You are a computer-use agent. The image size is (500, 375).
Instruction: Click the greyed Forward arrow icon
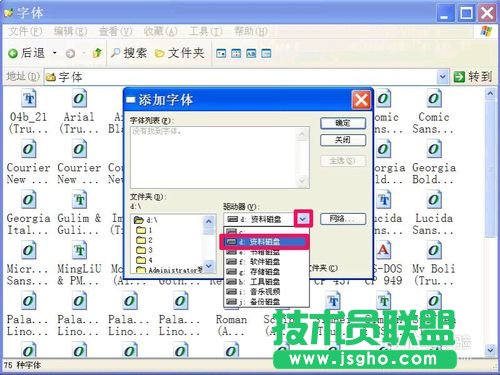70,53
